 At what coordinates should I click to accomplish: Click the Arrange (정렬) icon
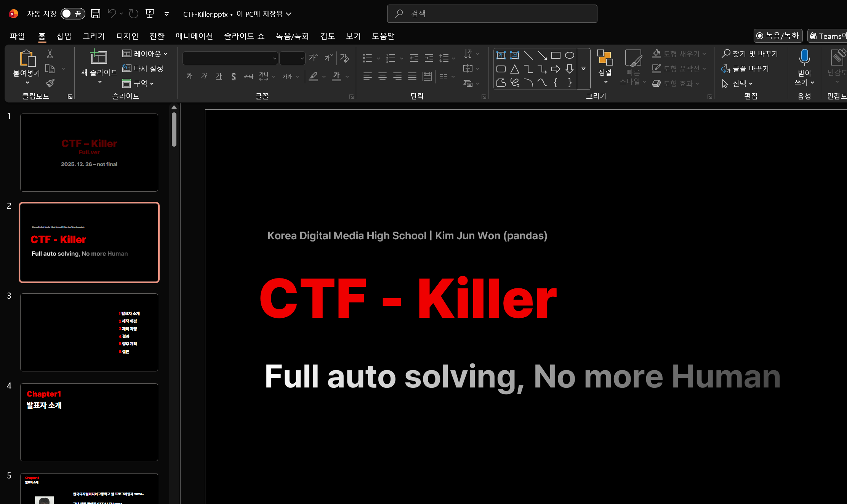click(x=605, y=58)
